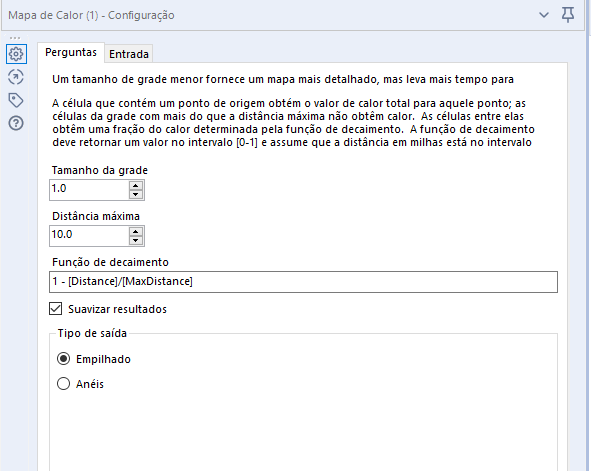Click the Suavizar resultados label text
The image size is (591, 471).
pyautogui.click(x=117, y=309)
